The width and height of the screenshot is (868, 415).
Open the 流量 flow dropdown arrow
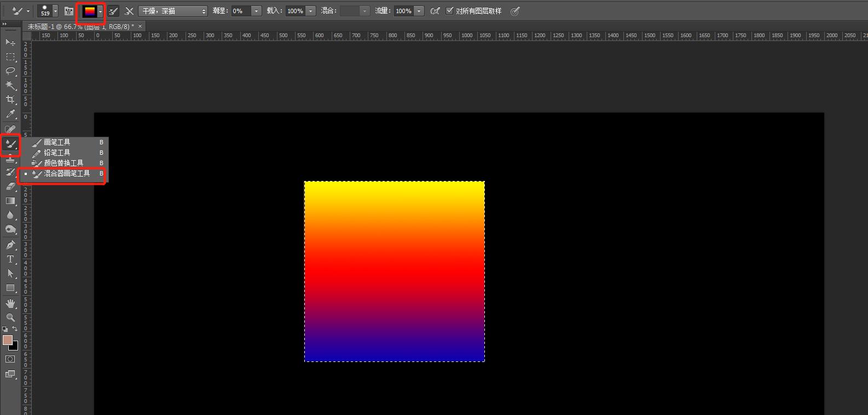419,11
